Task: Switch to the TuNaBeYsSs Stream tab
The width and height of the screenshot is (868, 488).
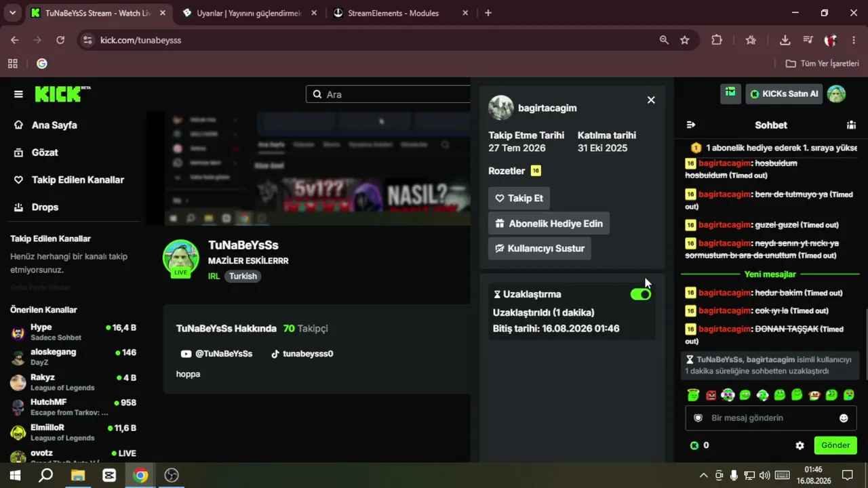Action: tap(98, 13)
